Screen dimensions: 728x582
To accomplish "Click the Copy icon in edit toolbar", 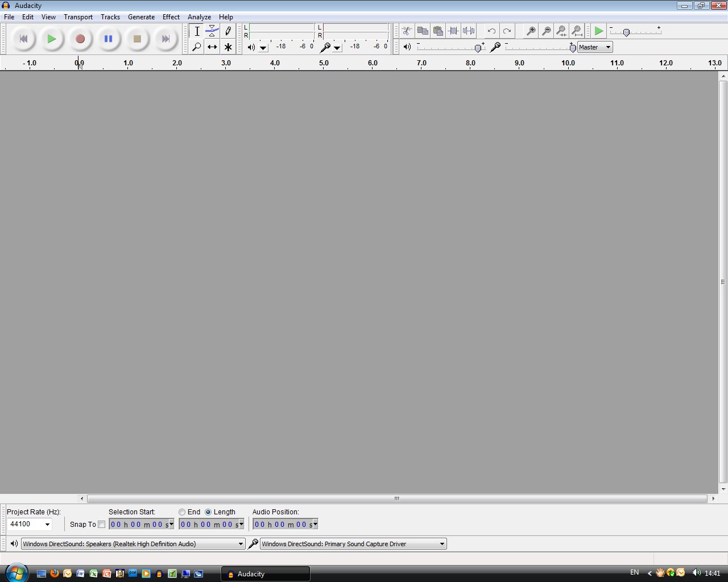I will [x=423, y=31].
